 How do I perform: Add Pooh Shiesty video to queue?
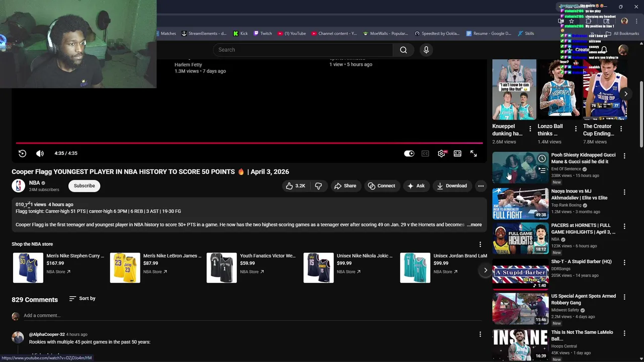tap(542, 170)
